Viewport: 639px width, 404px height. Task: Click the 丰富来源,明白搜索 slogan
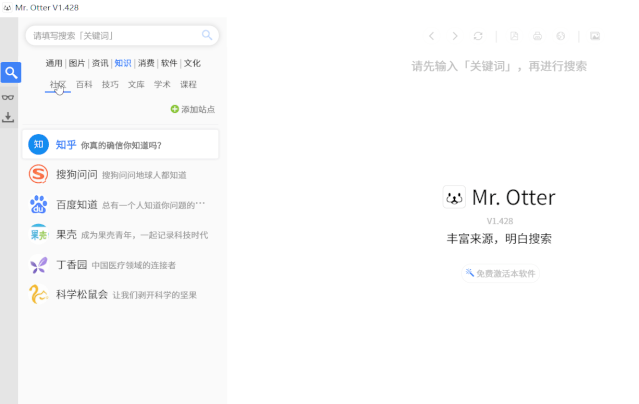pyautogui.click(x=499, y=238)
